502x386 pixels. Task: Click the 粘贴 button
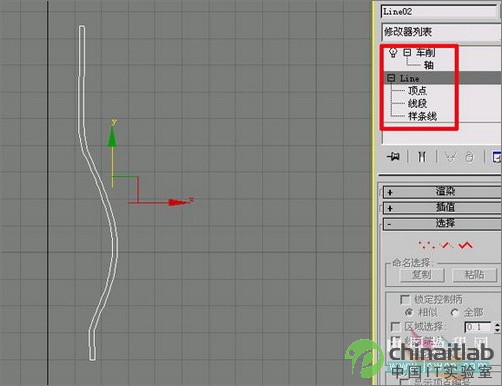pyautogui.click(x=474, y=275)
